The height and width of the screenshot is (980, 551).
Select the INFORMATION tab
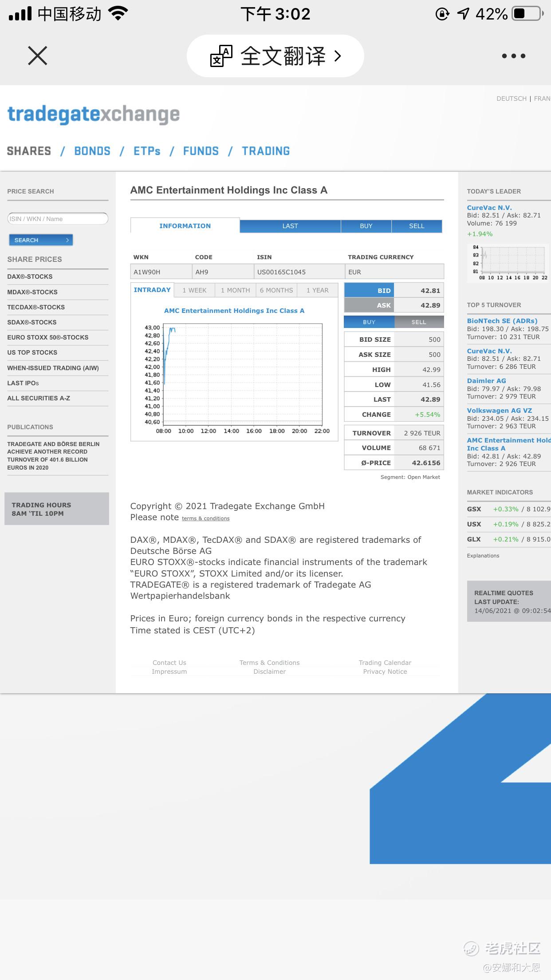[185, 226]
